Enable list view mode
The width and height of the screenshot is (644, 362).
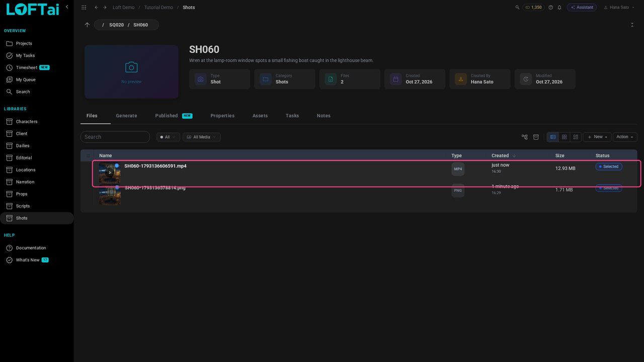click(x=553, y=137)
